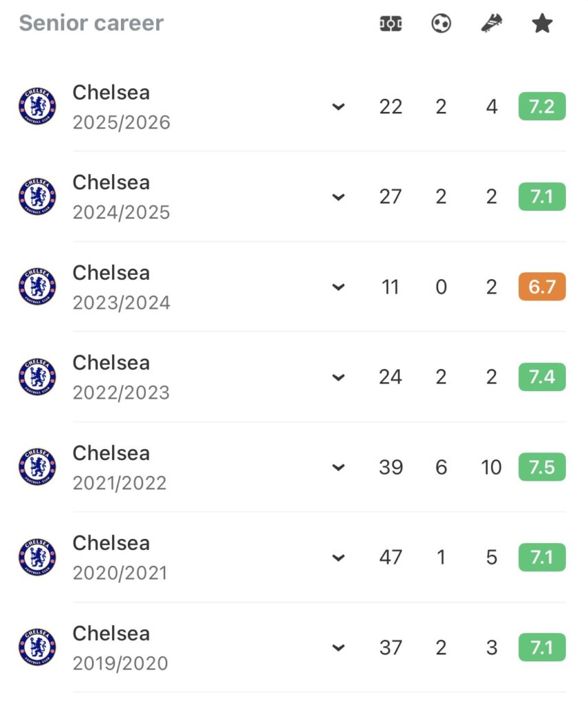Screen dimensions: 588x704
Task: Click the goals football icon
Action: click(x=441, y=24)
